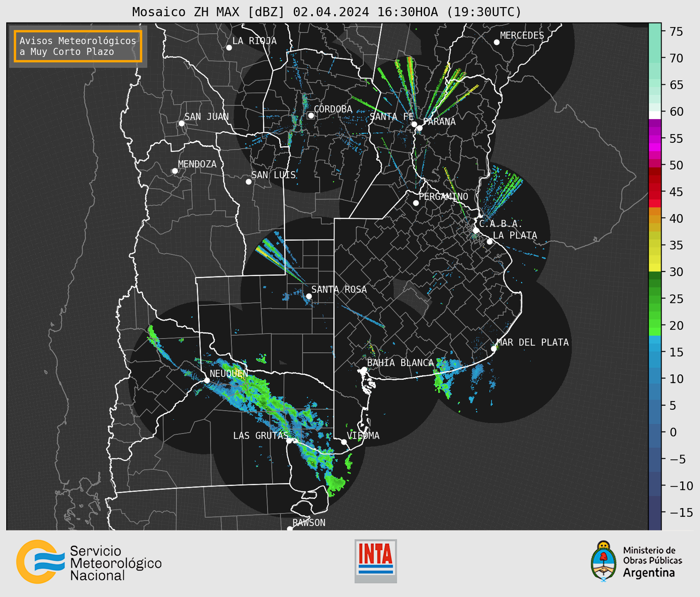700x597 pixels.
Task: Select the LA PLATA city marker
Action: (x=490, y=242)
